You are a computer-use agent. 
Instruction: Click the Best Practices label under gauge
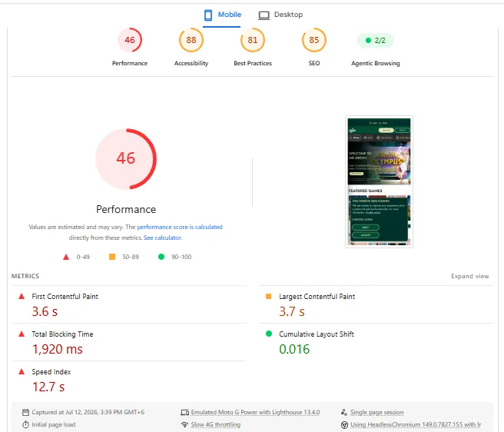[253, 63]
